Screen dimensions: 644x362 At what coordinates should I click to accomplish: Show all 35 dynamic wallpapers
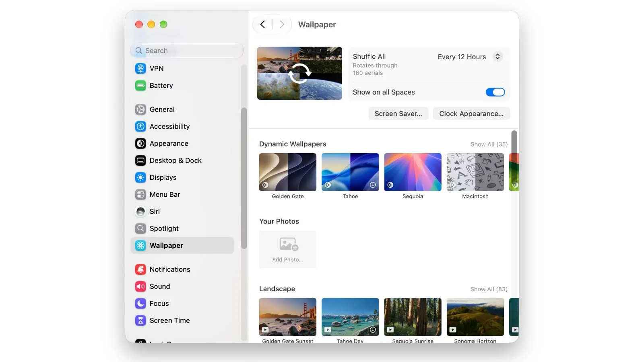tap(489, 144)
